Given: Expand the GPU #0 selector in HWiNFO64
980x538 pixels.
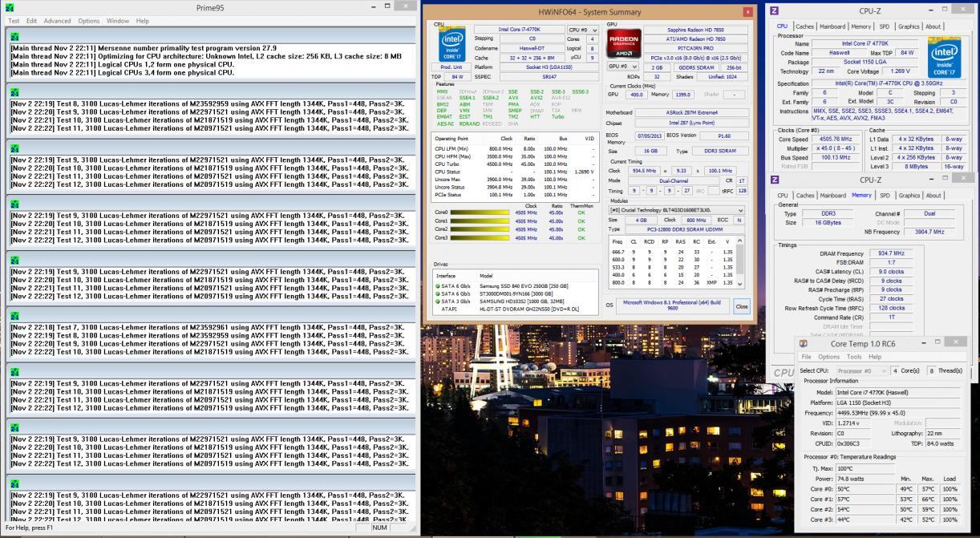Looking at the screenshot, I should click(x=622, y=67).
